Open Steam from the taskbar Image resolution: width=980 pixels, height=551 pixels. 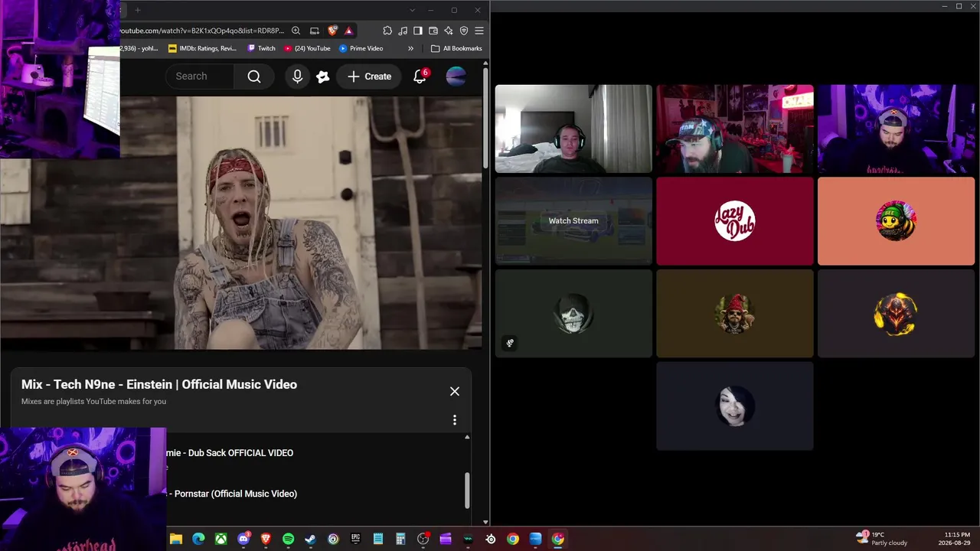click(310, 539)
